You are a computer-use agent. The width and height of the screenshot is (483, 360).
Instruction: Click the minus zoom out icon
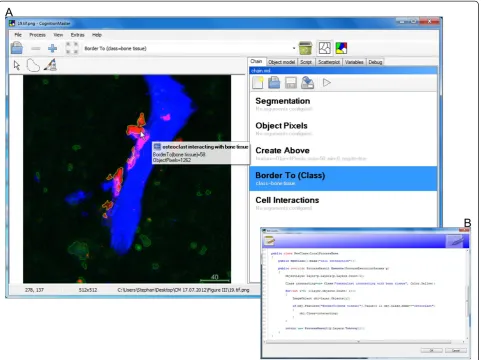click(x=36, y=49)
